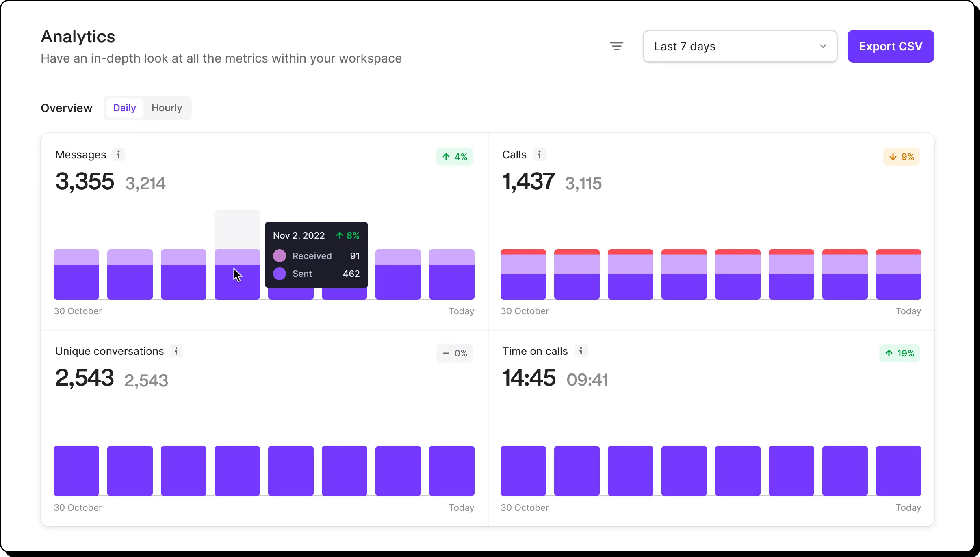Screen dimensions: 980x557
Task: Click the Unique conversations 0% change badge
Action: pos(455,353)
